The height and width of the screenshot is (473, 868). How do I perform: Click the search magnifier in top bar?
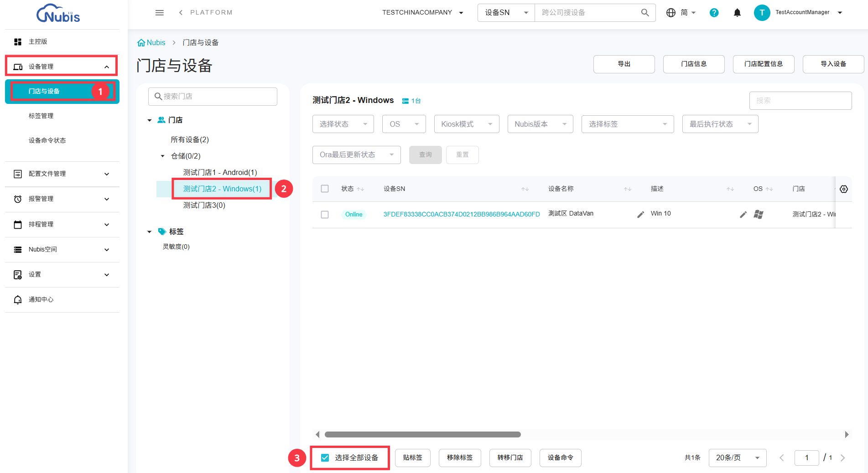coord(645,13)
